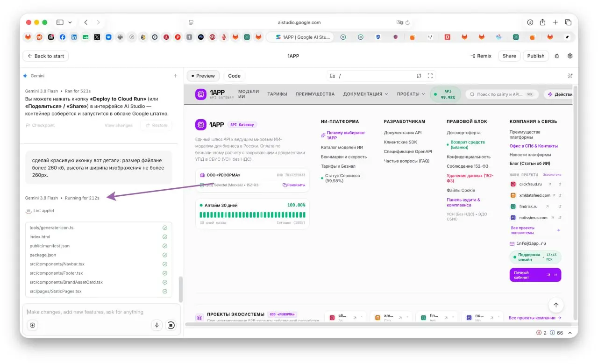Click the uptime 30-day progress bar
Viewport: 598px width, 364px height.
coord(253,215)
